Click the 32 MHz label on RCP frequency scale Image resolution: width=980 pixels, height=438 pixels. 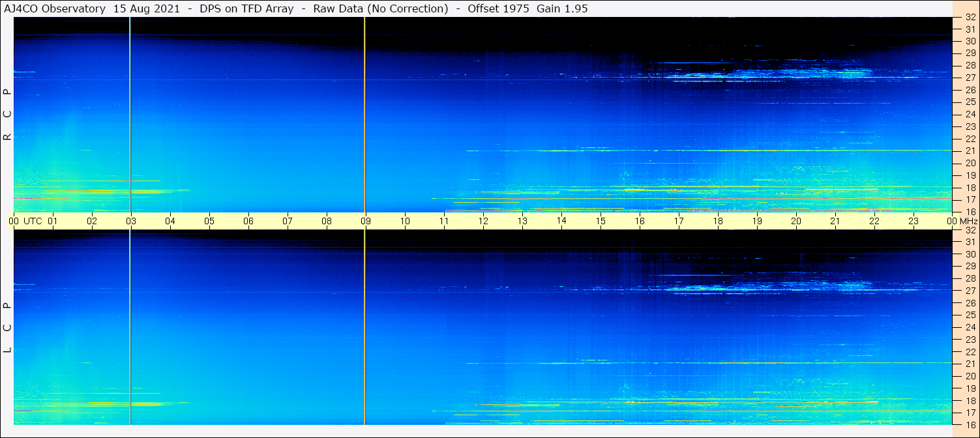pyautogui.click(x=970, y=18)
